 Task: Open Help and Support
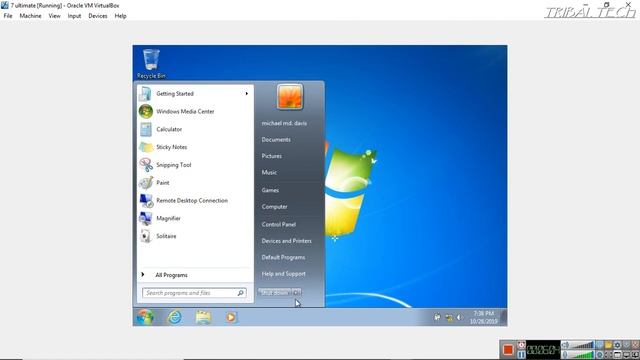tap(283, 274)
